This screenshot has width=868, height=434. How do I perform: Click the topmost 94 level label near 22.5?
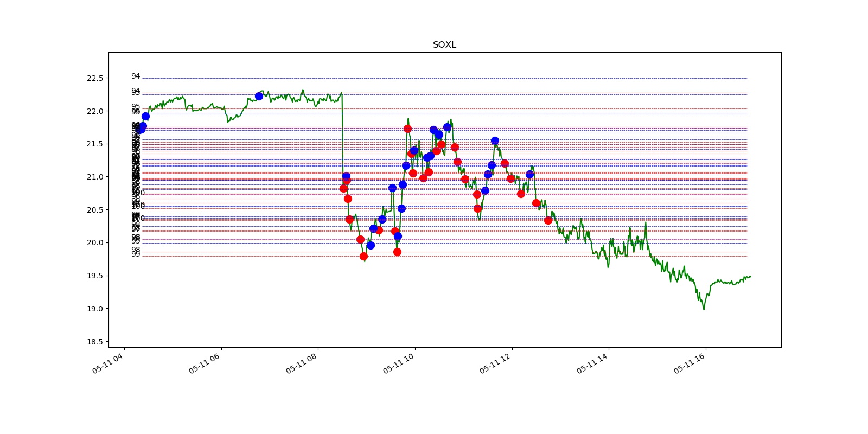tap(136, 76)
